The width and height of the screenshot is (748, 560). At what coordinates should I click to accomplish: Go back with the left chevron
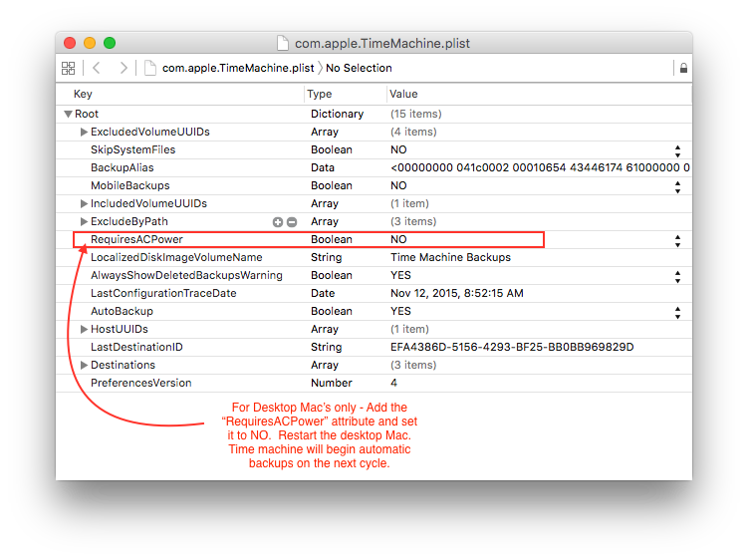point(97,69)
